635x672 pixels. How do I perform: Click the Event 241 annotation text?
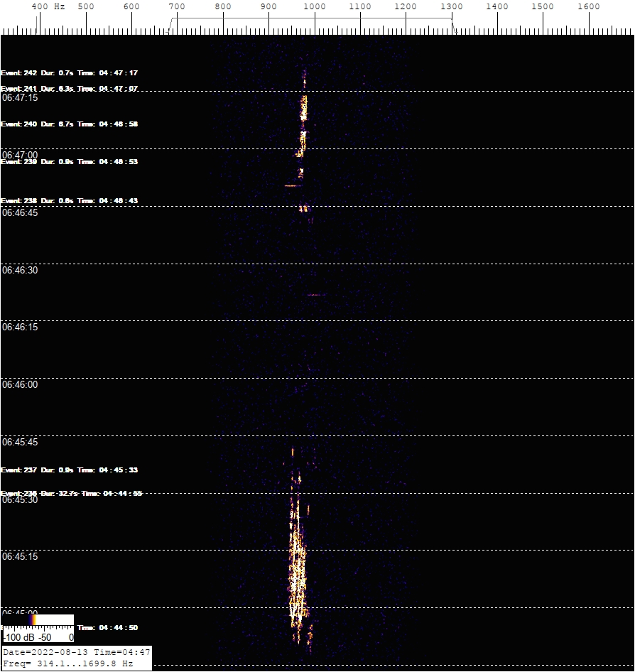(70, 88)
